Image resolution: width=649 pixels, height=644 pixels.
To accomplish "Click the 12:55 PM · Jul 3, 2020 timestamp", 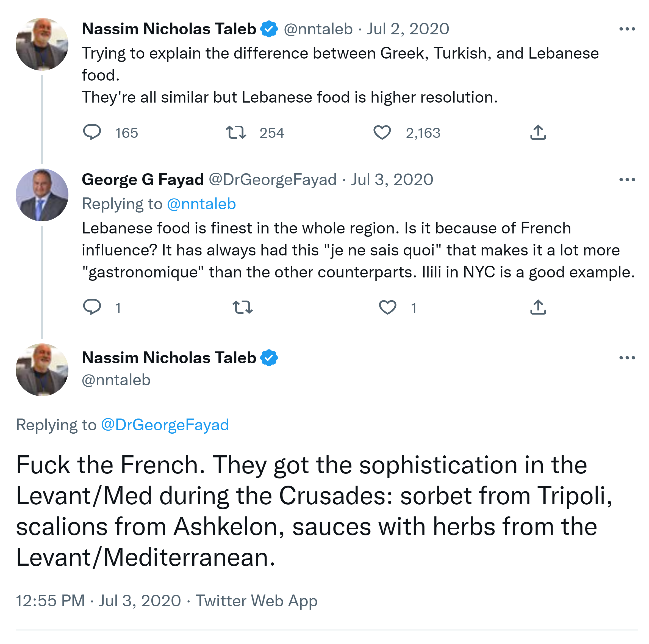I will click(x=98, y=601).
